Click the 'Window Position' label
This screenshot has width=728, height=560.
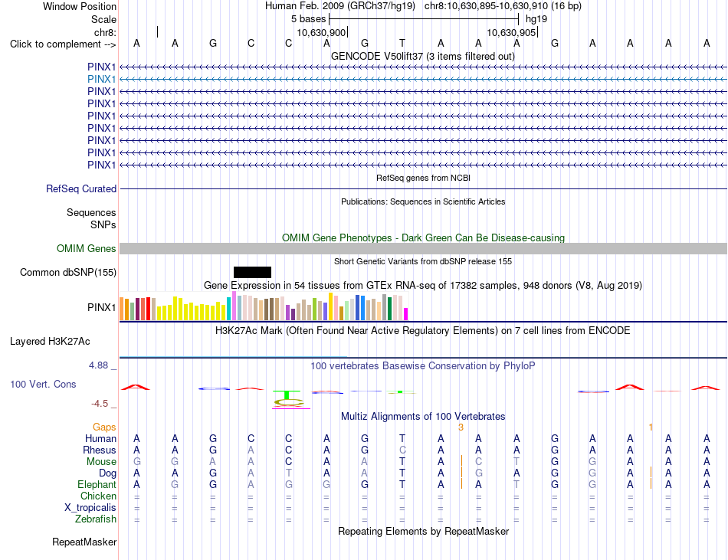pyautogui.click(x=80, y=6)
